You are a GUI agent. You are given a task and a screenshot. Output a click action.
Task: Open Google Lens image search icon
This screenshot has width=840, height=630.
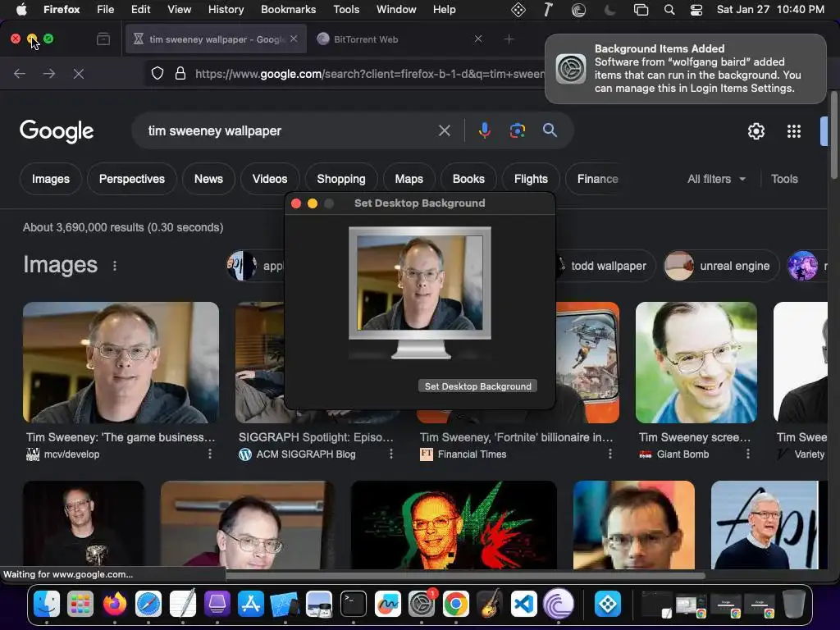click(x=517, y=130)
